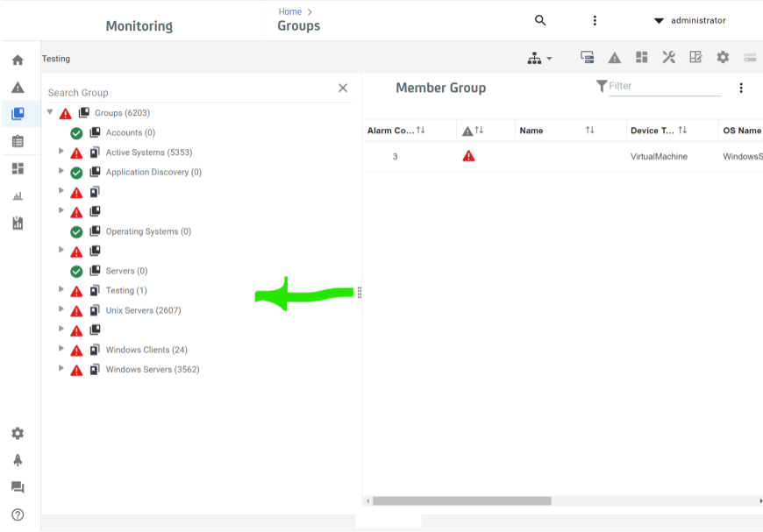The width and height of the screenshot is (763, 532).
Task: Expand the Active Systems group
Action: pyautogui.click(x=61, y=152)
